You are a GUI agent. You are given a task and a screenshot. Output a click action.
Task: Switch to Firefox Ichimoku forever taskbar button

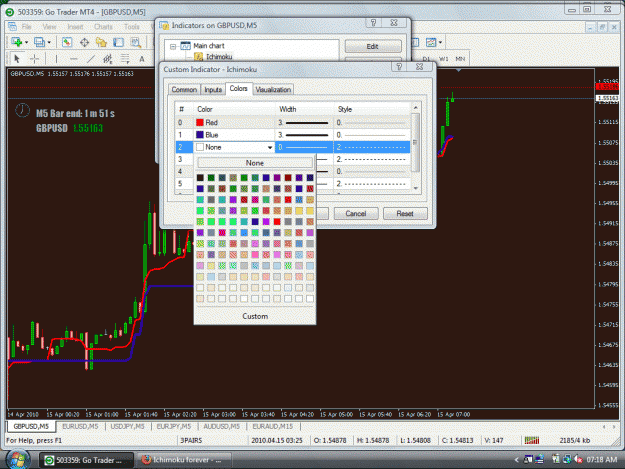(x=184, y=460)
